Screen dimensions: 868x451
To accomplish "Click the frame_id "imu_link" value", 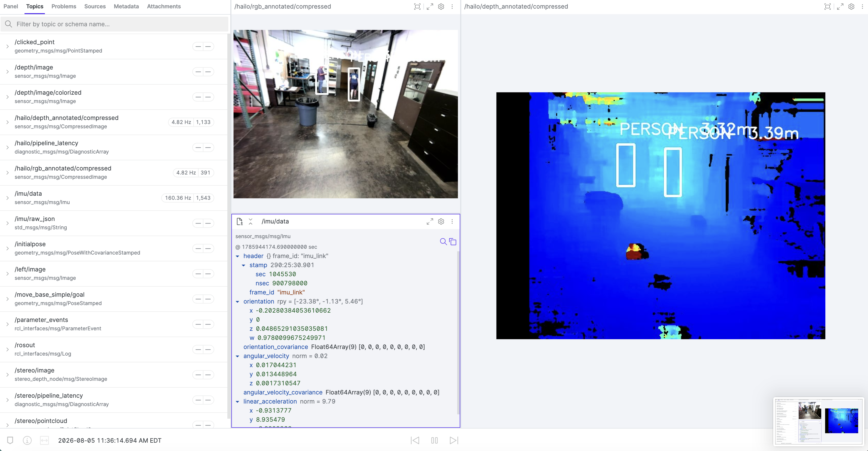I will [x=291, y=292].
